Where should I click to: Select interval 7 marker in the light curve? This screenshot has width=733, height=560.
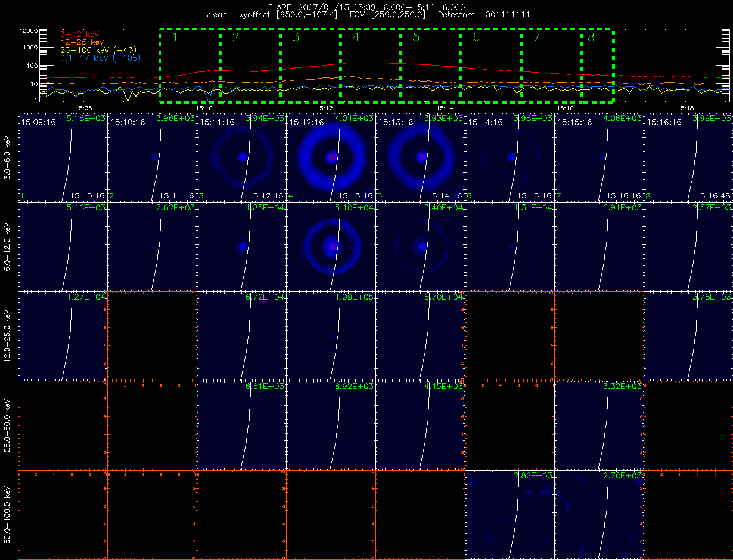point(536,37)
